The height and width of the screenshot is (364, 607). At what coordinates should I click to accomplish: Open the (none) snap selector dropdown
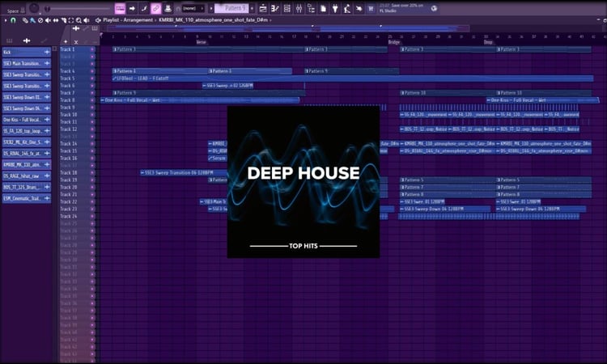193,9
